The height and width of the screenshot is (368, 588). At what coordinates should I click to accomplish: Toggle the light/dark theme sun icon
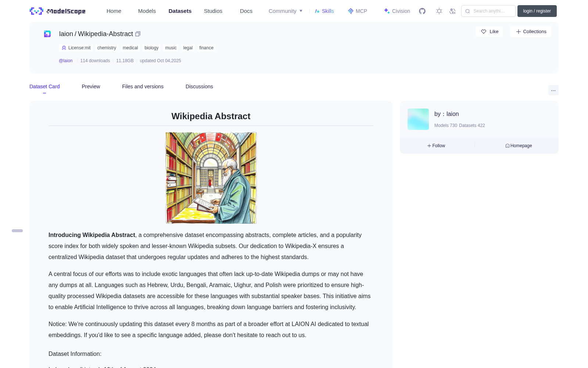439,11
